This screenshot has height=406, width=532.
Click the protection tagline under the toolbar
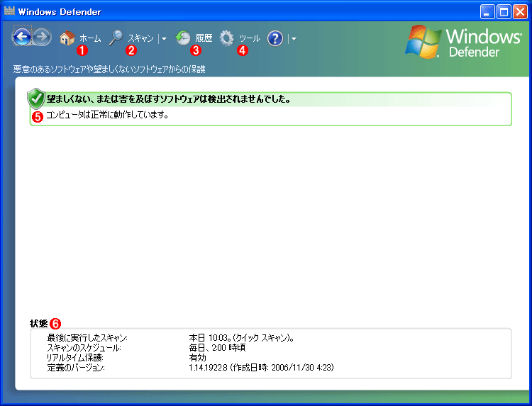[x=109, y=69]
